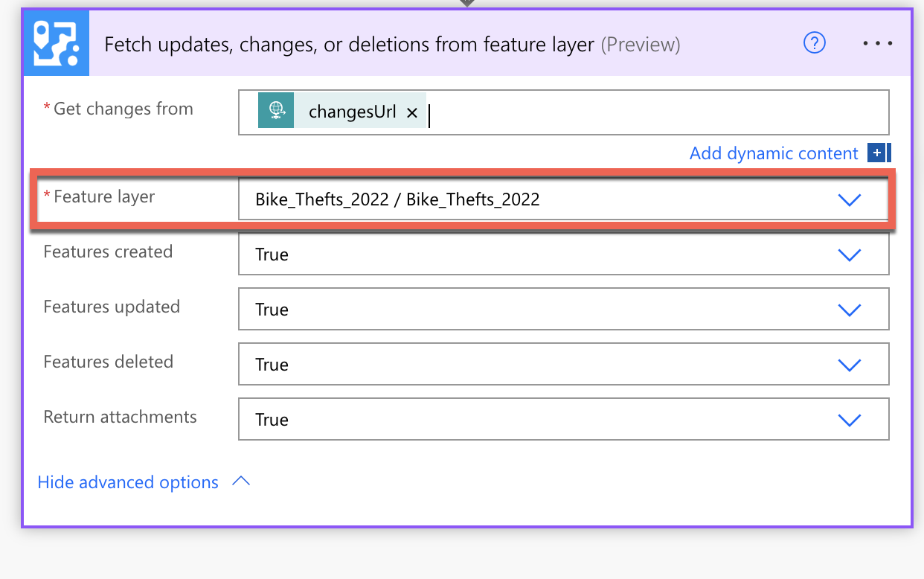Expand the Feature layer dropdown chevron
Screen dimensions: 924x579
(x=849, y=199)
